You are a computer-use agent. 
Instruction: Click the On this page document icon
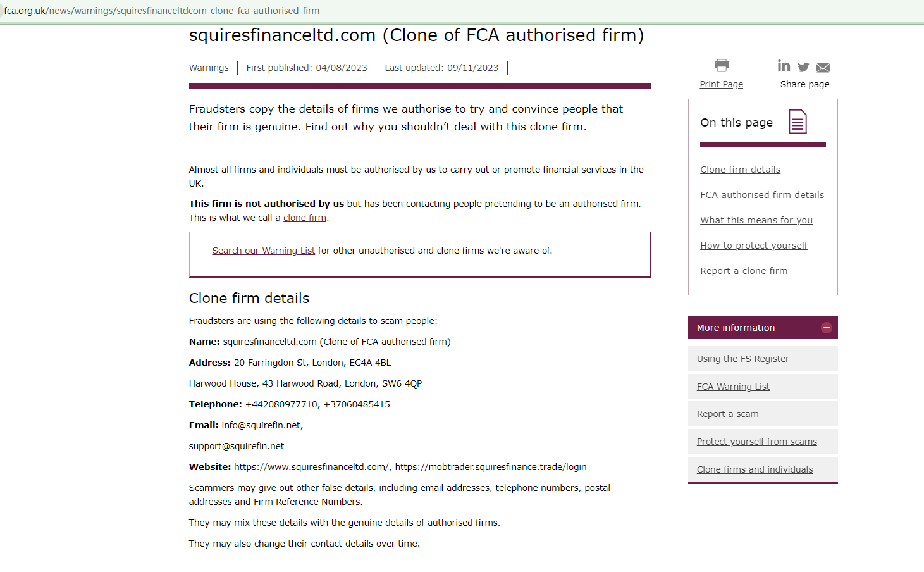click(x=798, y=121)
